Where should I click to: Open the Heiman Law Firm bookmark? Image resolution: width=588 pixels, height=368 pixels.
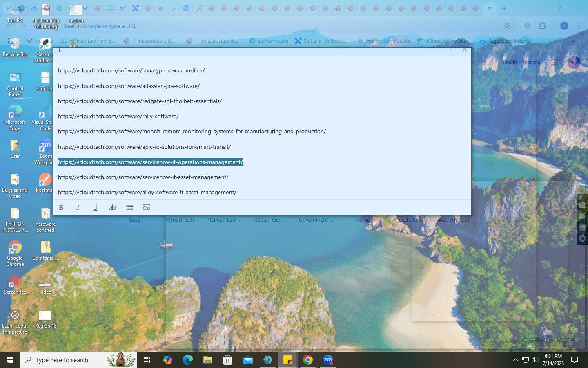(x=88, y=41)
